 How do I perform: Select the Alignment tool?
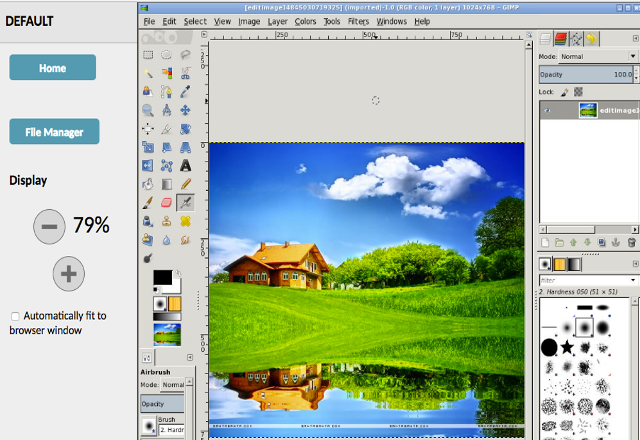tap(148, 129)
